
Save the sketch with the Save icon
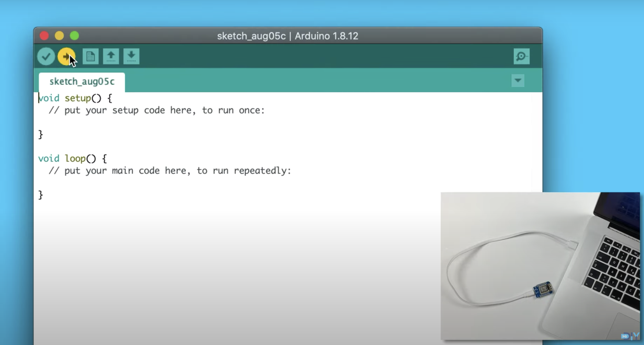click(131, 56)
